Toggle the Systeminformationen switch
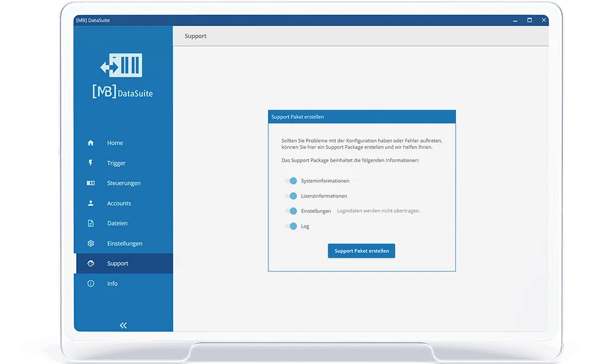595x364 pixels. (291, 181)
